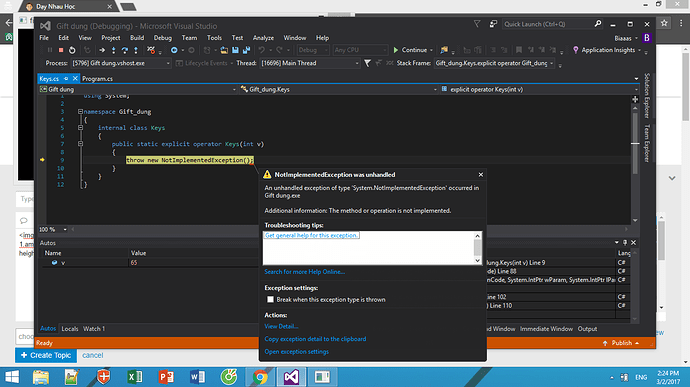Expand the Continue button dropdown arrow
Screen dimensions: 690x387
pos(431,50)
